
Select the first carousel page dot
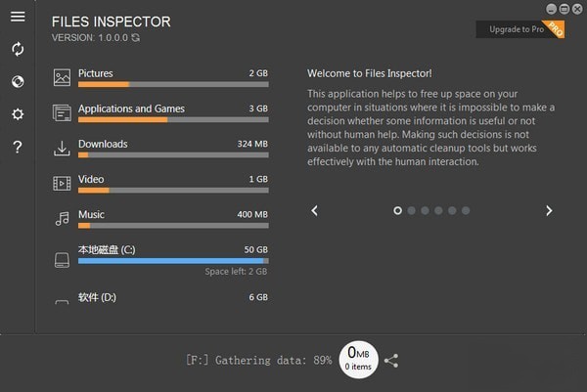[x=398, y=210]
